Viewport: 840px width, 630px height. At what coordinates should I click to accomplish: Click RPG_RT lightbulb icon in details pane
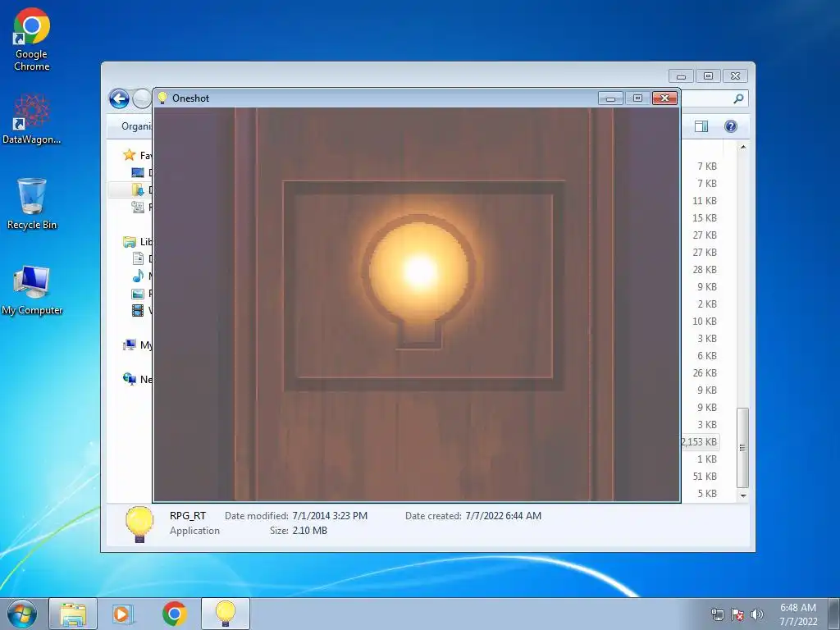tap(139, 524)
